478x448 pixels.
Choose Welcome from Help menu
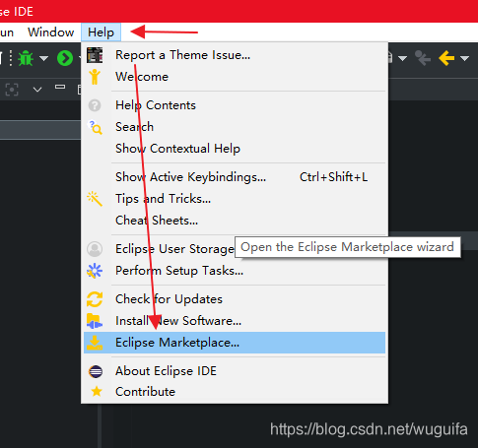coord(235,77)
